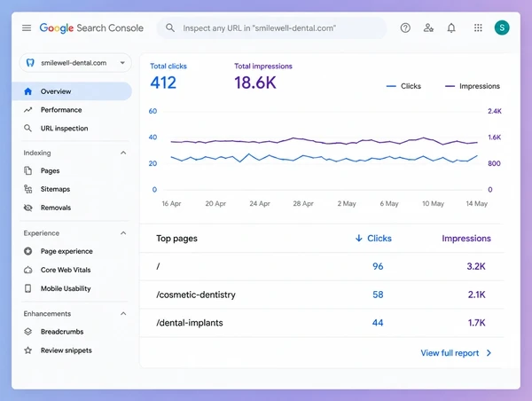The image size is (532, 401).
Task: Click the Total impressions metric label
Action: [x=263, y=67]
